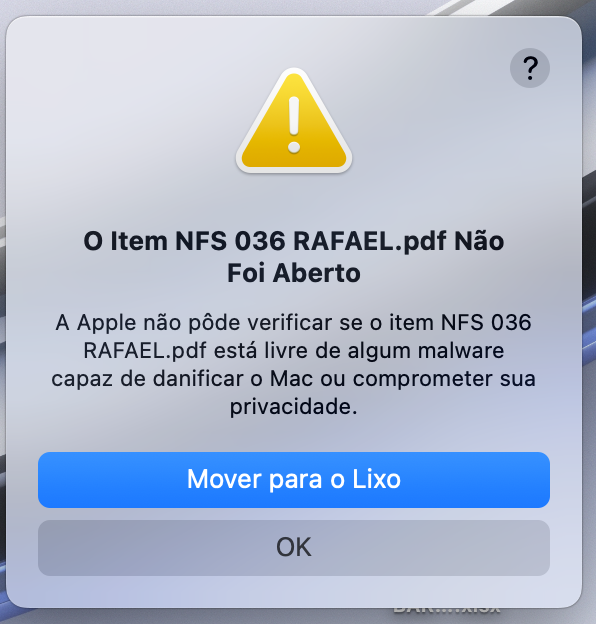The height and width of the screenshot is (624, 596).
Task: Click the yellow warning triangle icon
Action: pos(294,121)
